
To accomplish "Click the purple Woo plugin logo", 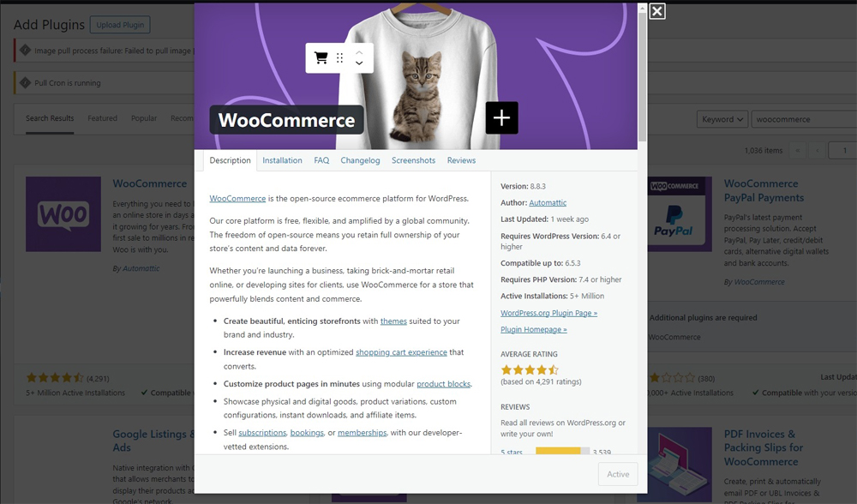I will [x=63, y=213].
